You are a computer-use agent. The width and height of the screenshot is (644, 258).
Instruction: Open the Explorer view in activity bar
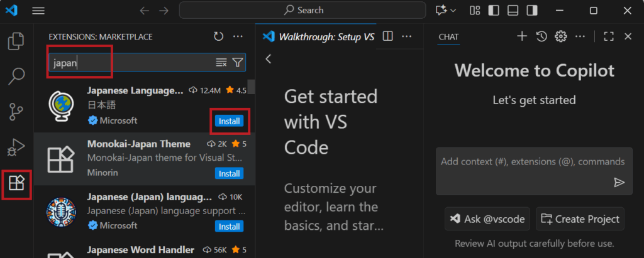click(x=16, y=42)
